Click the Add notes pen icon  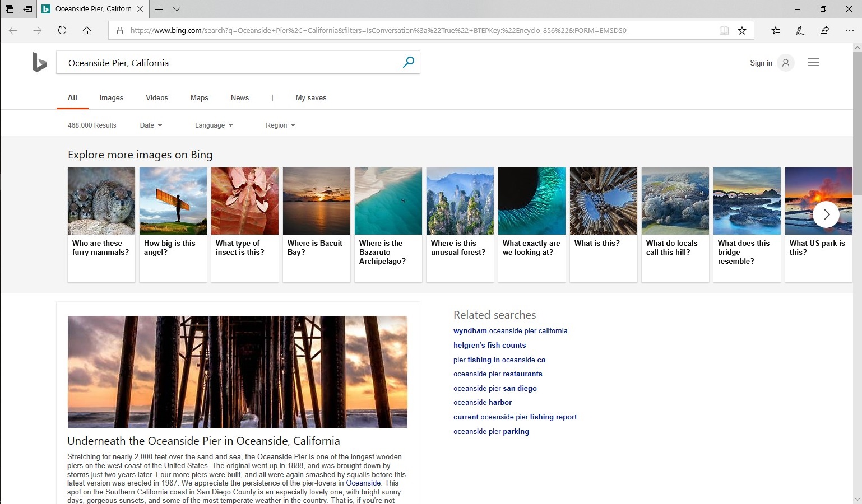click(800, 30)
